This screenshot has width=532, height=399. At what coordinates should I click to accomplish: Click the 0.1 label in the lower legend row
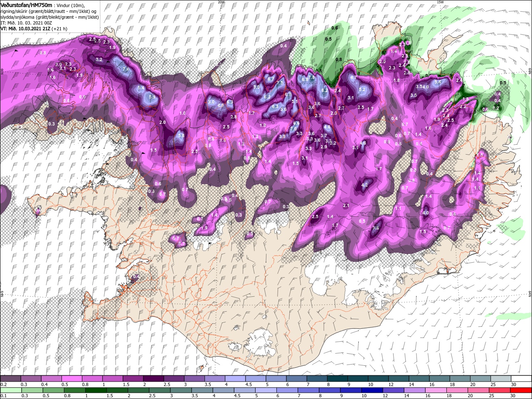pos(3,396)
